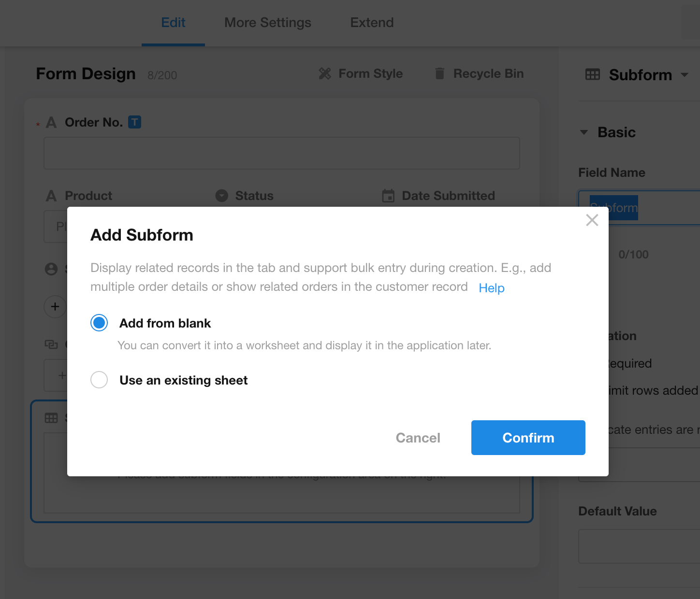The height and width of the screenshot is (599, 700).
Task: Click the member field person icon
Action: coord(51,269)
